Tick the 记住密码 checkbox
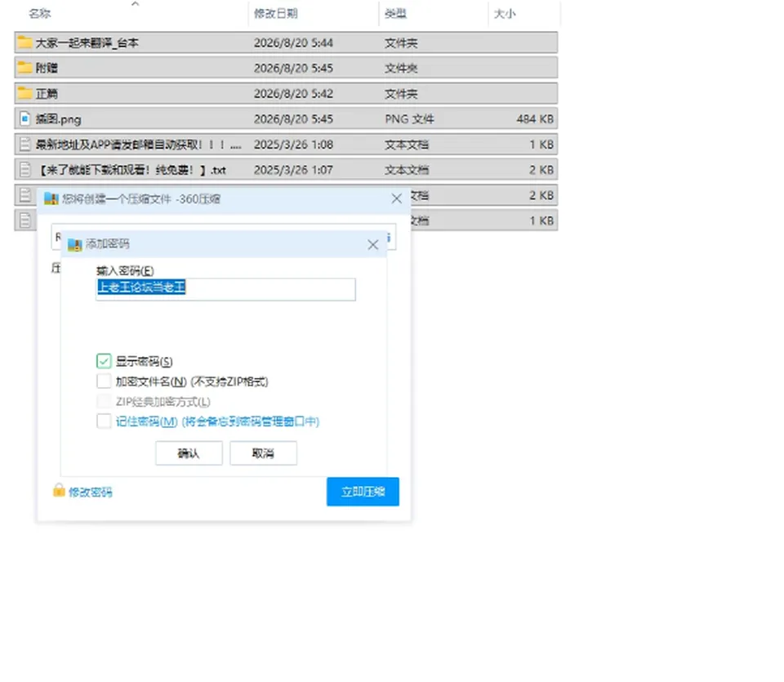The image size is (784, 682). pos(104,421)
